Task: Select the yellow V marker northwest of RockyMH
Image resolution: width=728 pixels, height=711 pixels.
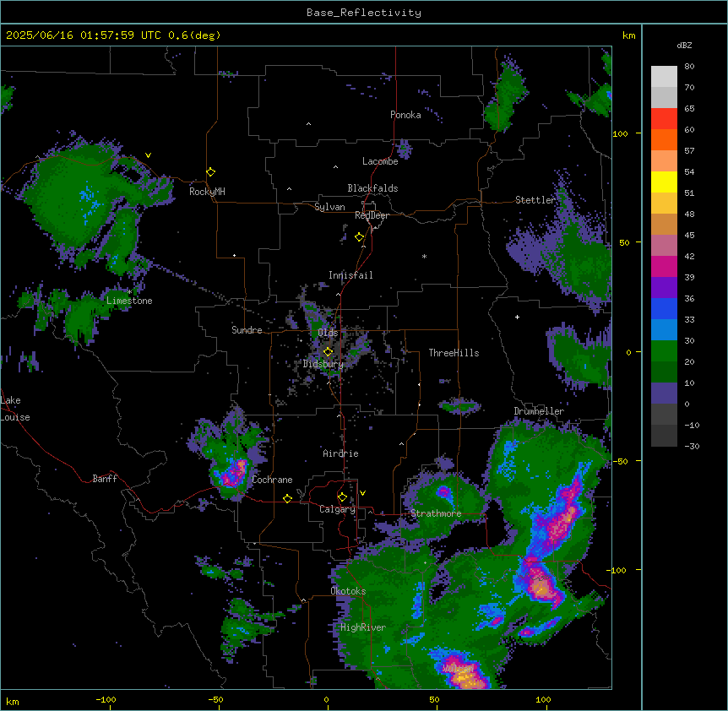Action: point(148,155)
